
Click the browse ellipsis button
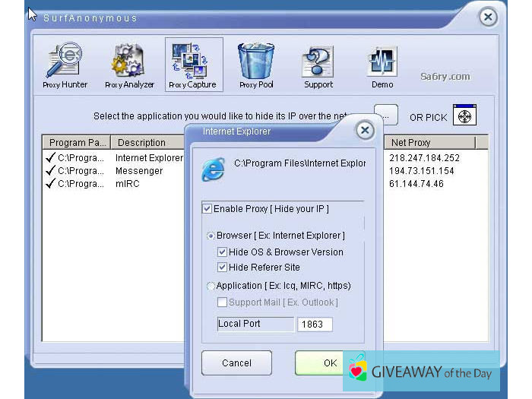388,116
